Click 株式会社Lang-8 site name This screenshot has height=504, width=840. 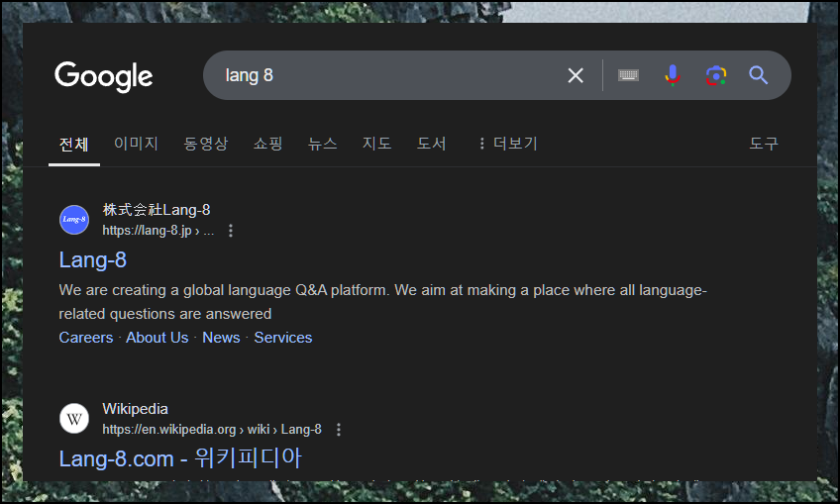tap(157, 210)
